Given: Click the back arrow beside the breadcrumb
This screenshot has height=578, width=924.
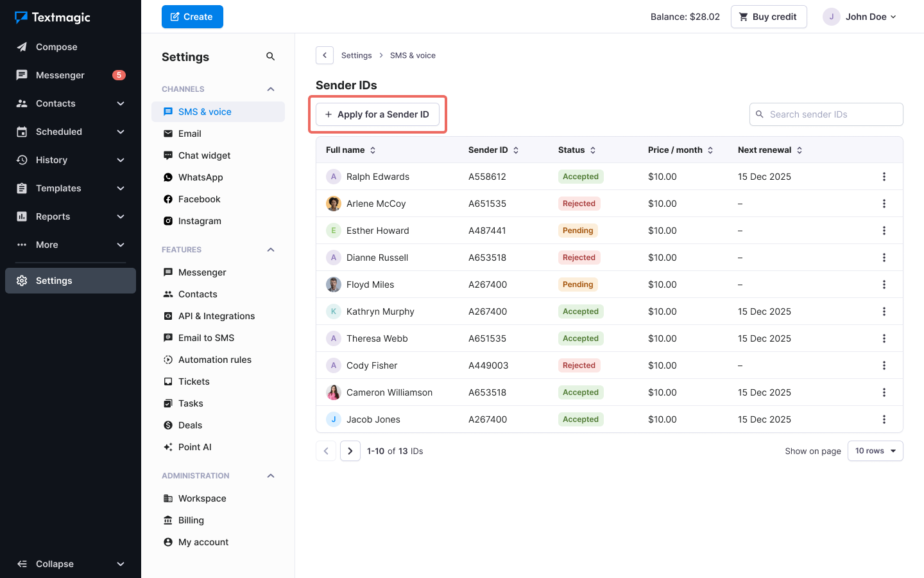Looking at the screenshot, I should pyautogui.click(x=325, y=55).
